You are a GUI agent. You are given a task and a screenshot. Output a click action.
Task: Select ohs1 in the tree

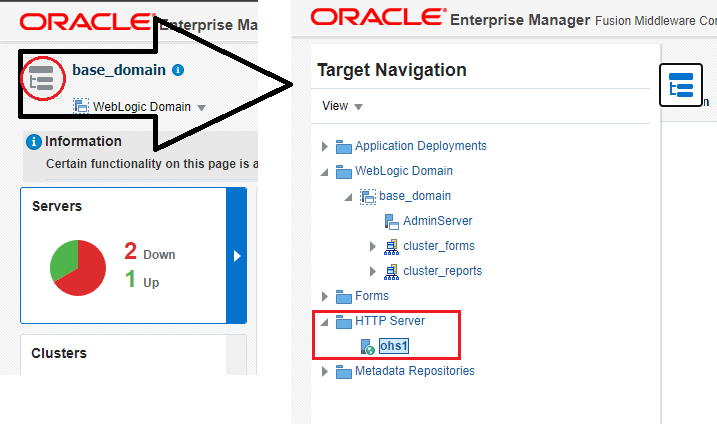point(394,346)
